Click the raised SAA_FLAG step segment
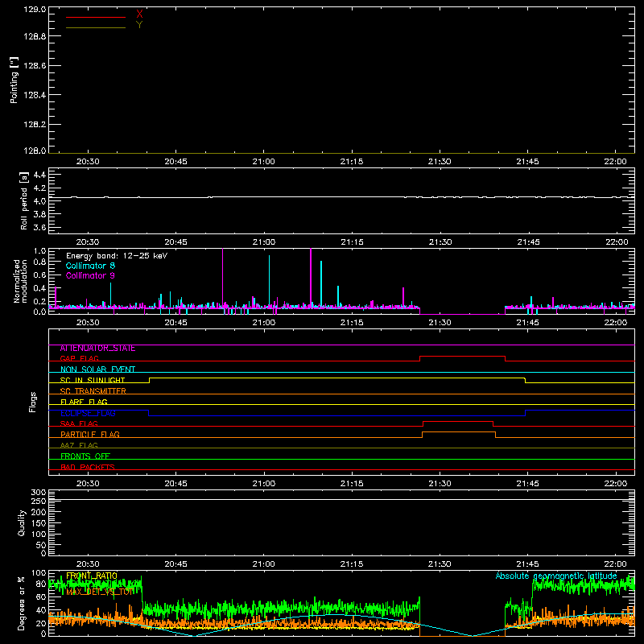The height and width of the screenshot is (644, 644). click(x=458, y=421)
